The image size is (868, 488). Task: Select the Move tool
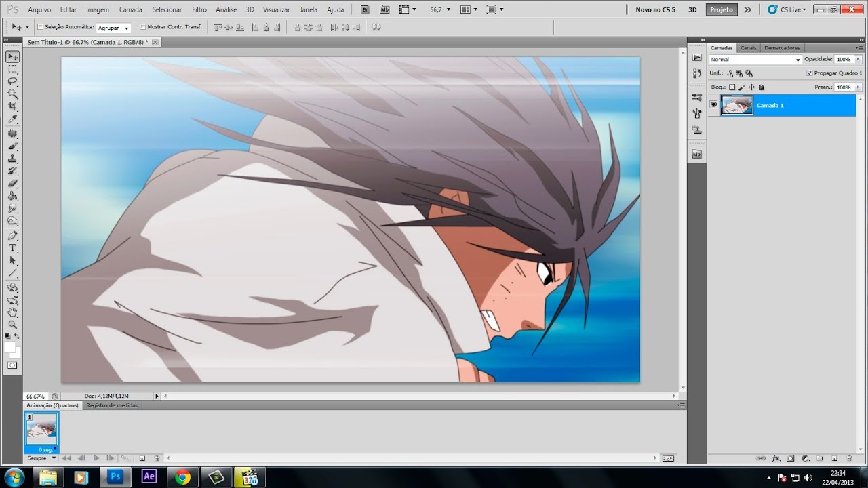click(x=12, y=57)
